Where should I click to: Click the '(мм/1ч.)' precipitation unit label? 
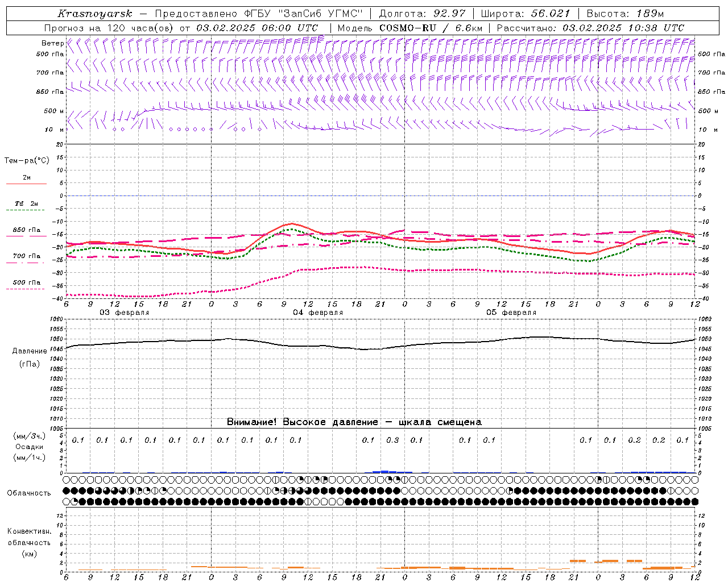tap(30, 457)
